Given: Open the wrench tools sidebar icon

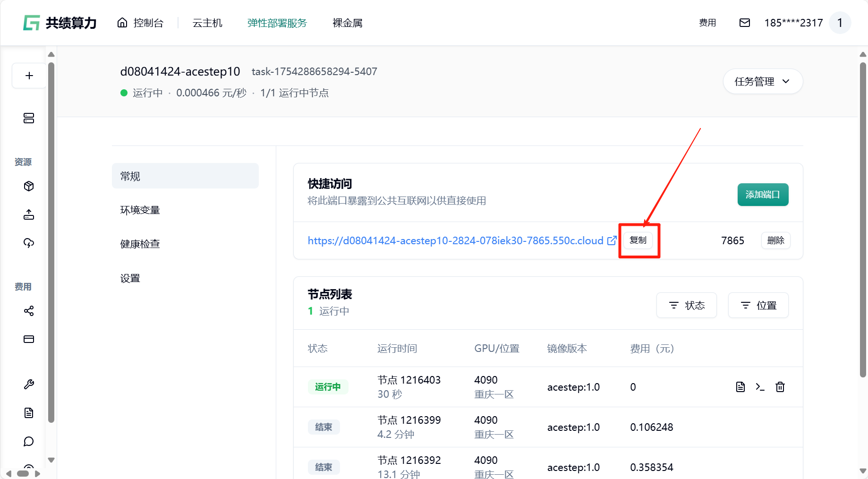Looking at the screenshot, I should 29,385.
